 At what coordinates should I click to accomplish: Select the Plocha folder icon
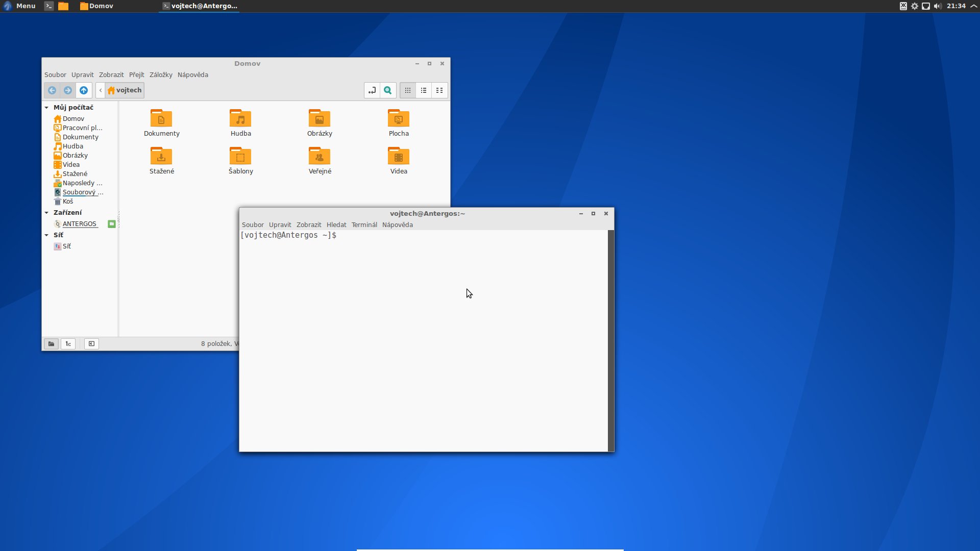399,118
